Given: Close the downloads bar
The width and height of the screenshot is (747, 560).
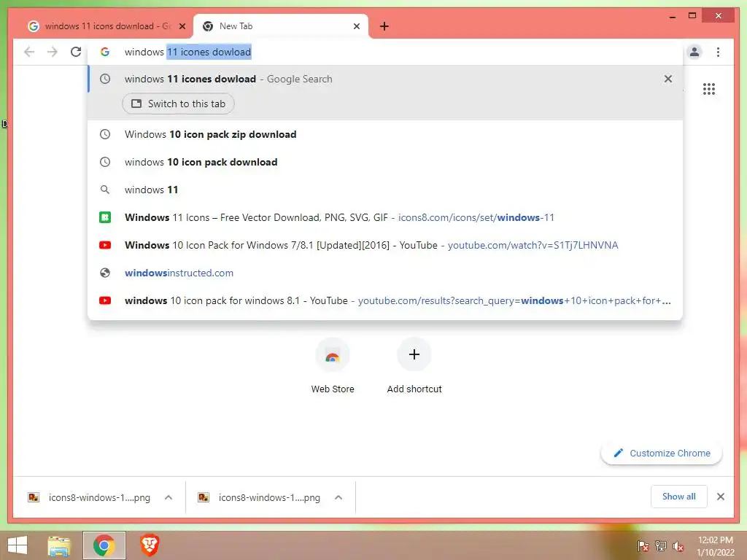Looking at the screenshot, I should tap(721, 497).
